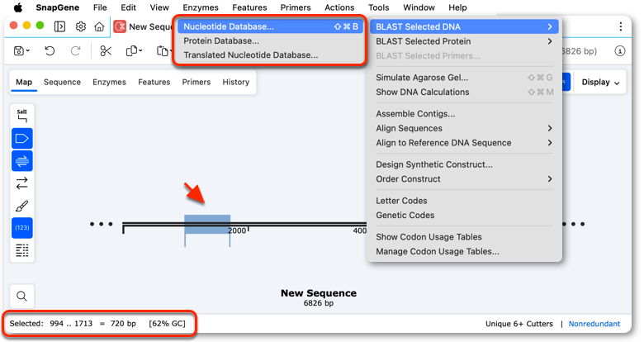Expand Order Construct submenu arrow

click(x=550, y=178)
